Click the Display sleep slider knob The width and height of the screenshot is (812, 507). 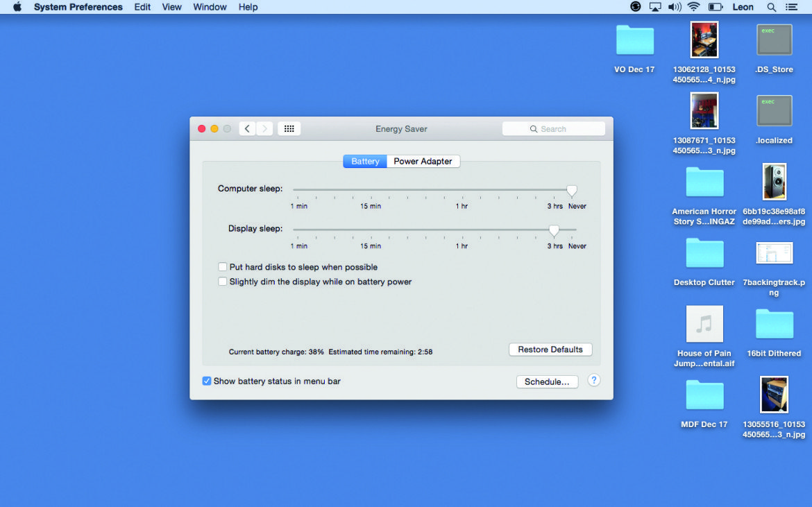click(x=554, y=230)
